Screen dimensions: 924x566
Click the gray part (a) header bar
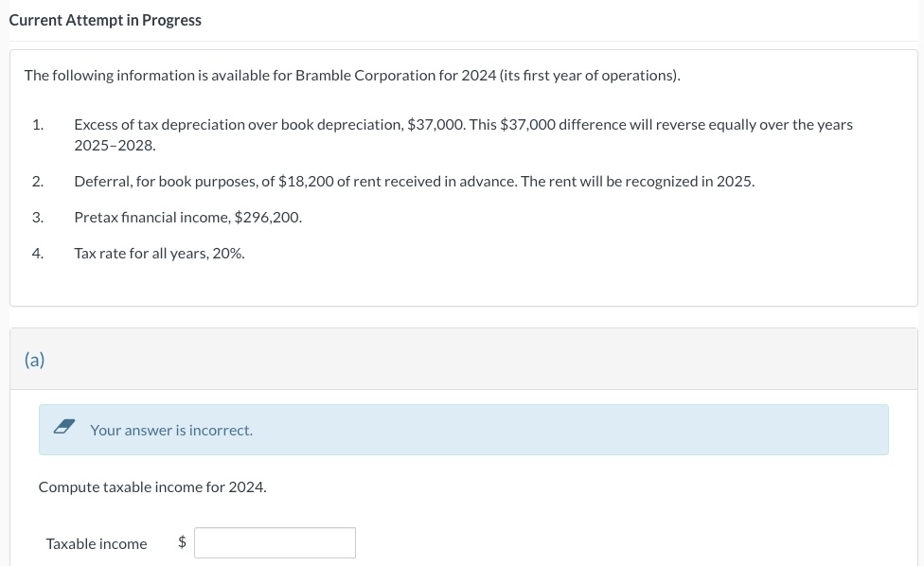(473, 359)
